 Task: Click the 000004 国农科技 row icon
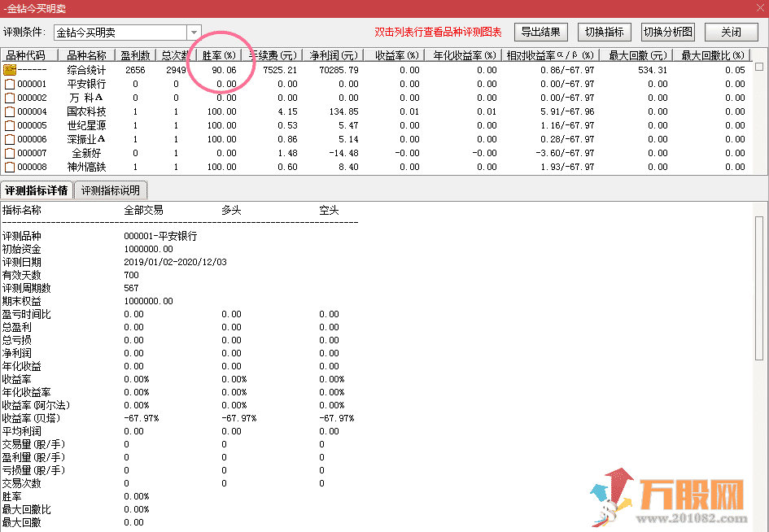point(9,111)
